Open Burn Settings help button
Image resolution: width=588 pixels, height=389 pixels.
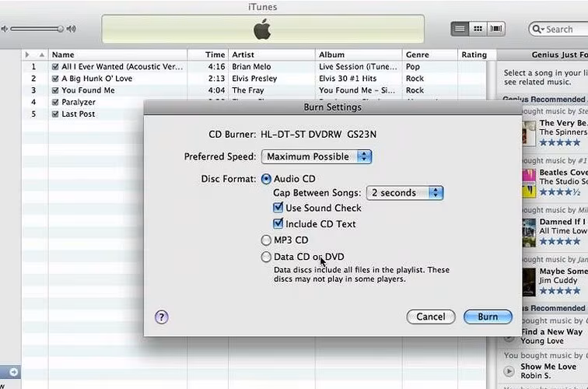click(x=162, y=317)
